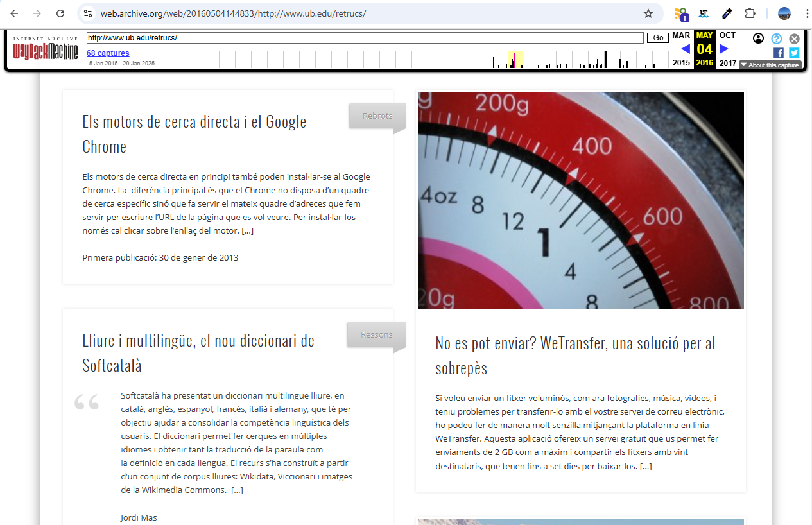Open Chrome's three-dot menu
The height and width of the screenshot is (525, 812).
coord(807,13)
